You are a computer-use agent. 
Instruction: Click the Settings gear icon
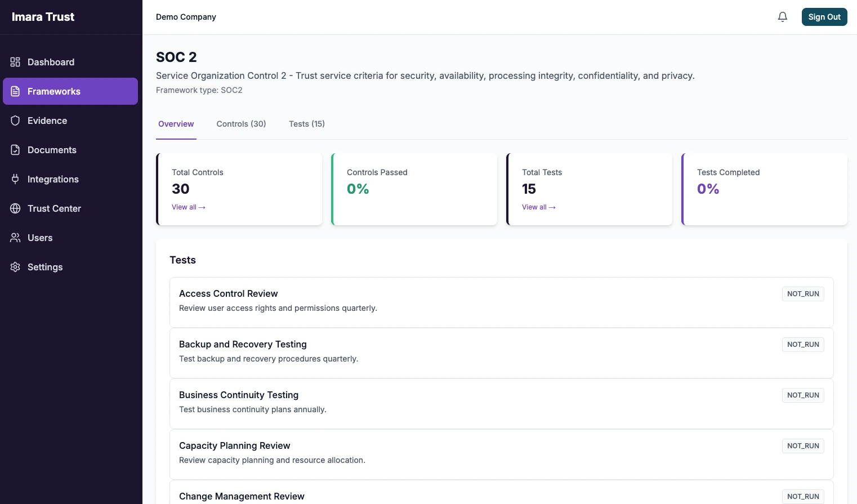[15, 267]
